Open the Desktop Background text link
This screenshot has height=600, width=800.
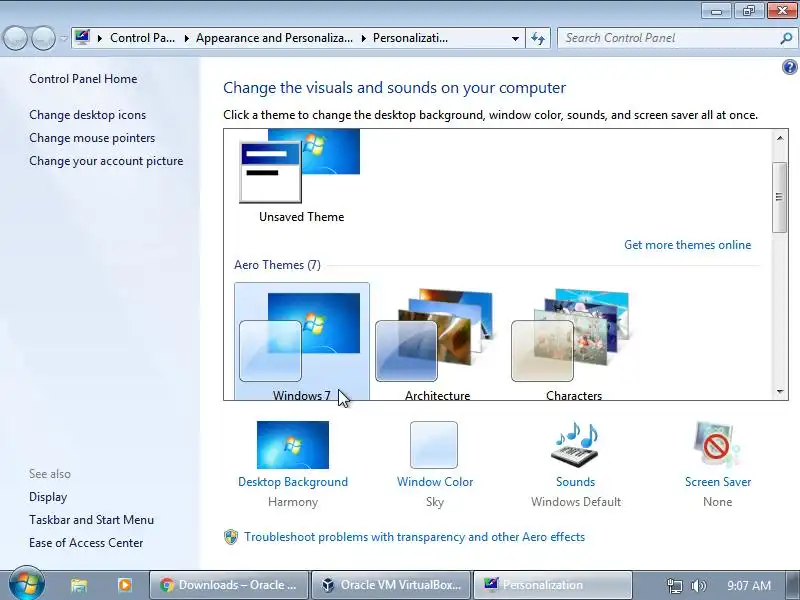pos(293,482)
